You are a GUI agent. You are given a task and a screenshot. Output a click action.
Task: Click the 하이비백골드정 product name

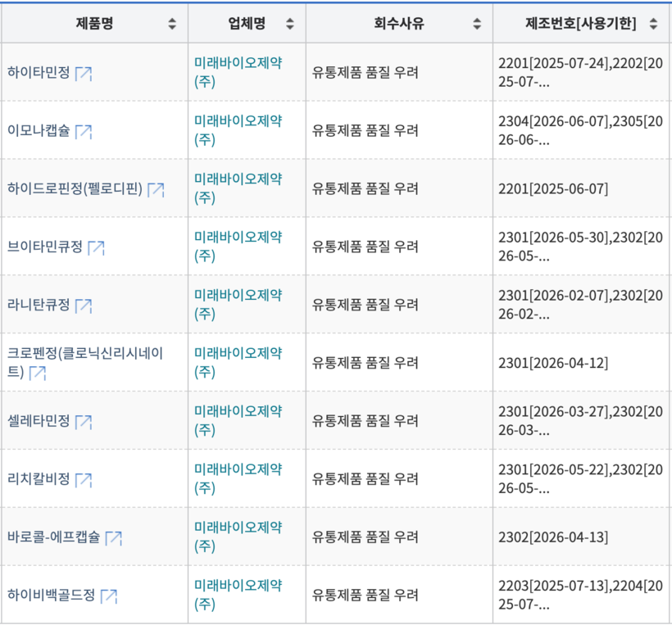pos(52,596)
